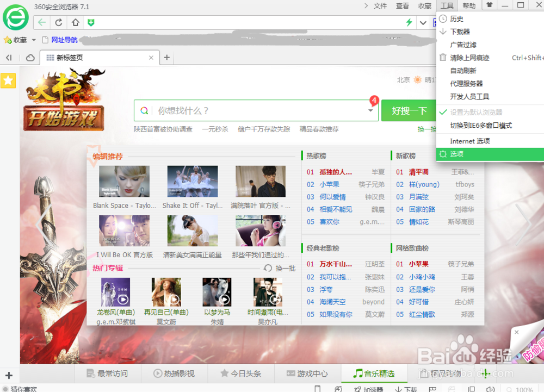Open 小鸡小鸡 in 网络歌曲榜
544x392 pixels.
[422, 277]
